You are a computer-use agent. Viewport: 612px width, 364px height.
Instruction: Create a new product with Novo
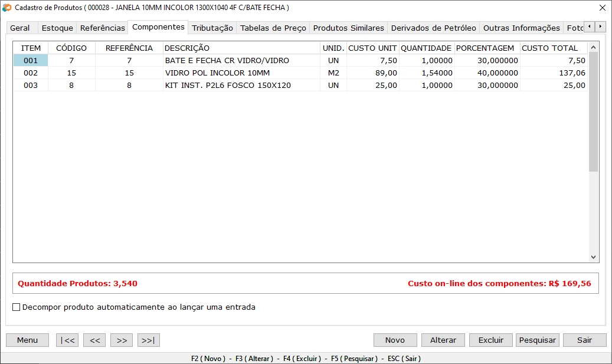(395, 340)
